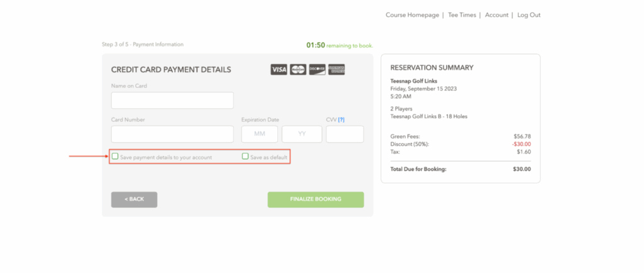This screenshot has height=274, width=644.
Task: Open the Account page link
Action: pyautogui.click(x=496, y=15)
